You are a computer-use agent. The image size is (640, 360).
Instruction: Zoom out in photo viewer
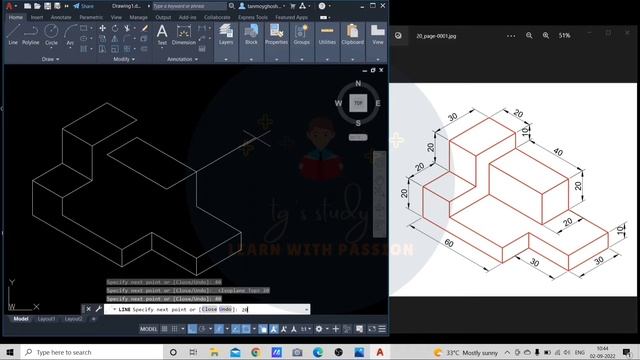click(529, 36)
